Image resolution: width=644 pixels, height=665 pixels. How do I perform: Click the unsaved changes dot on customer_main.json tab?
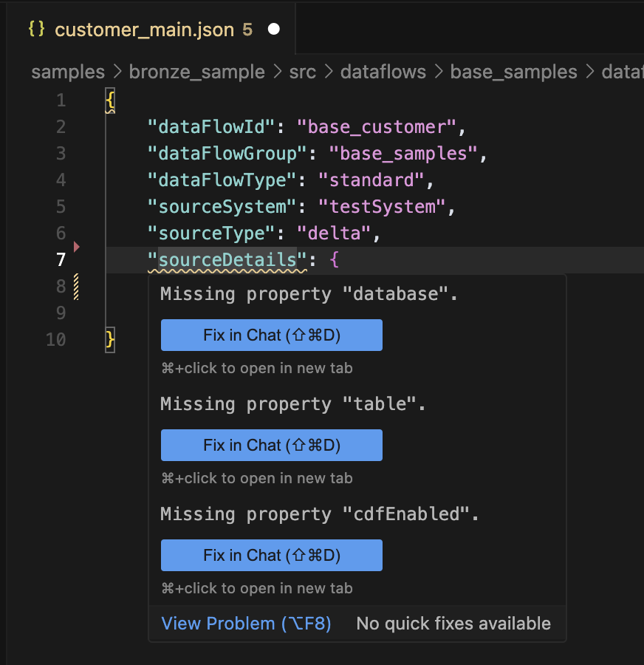273,29
